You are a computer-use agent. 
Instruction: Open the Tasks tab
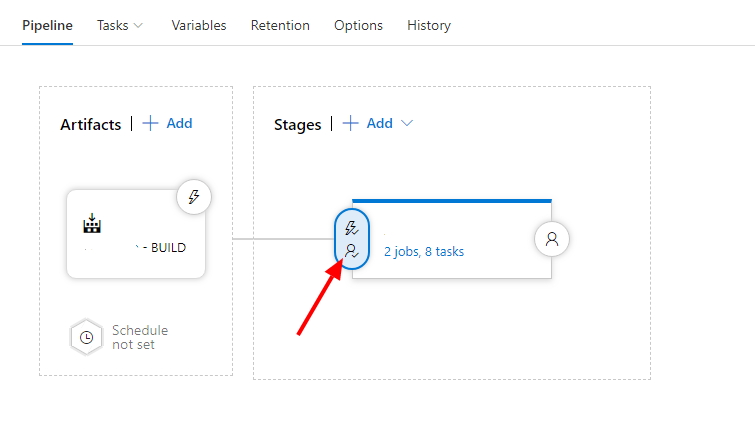[112, 25]
